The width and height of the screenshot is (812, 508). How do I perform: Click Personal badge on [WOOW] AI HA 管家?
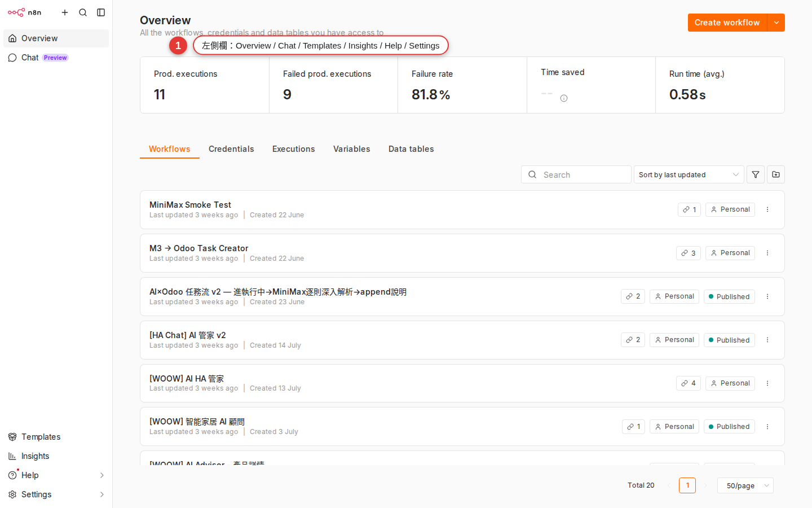[730, 383]
